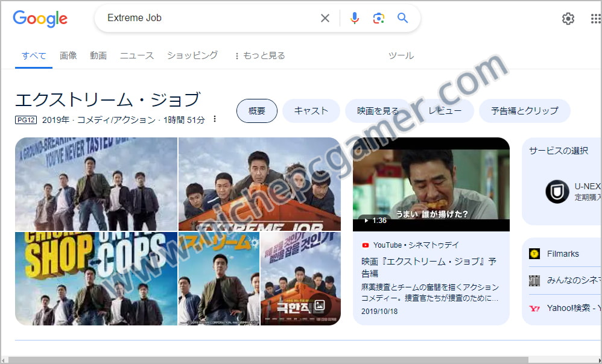Start voice search with microphone icon
Viewport: 602px width, 364px height.
coord(355,18)
